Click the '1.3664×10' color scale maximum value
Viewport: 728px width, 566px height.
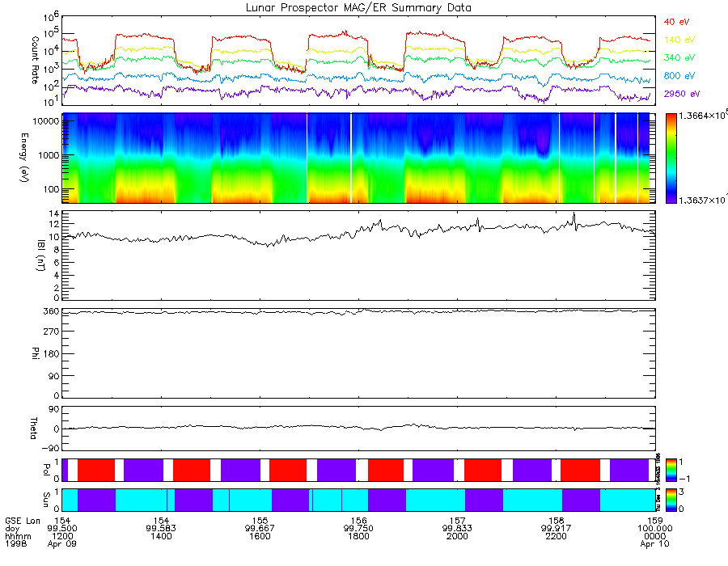point(703,116)
